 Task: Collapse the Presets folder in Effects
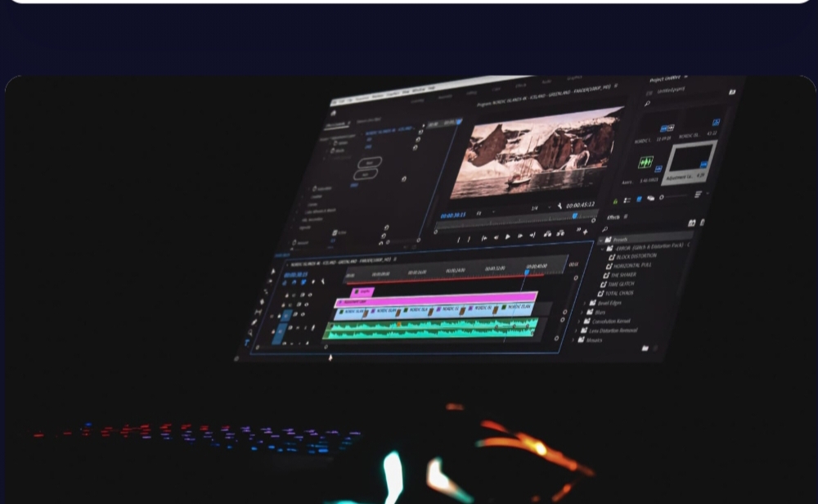(600, 240)
